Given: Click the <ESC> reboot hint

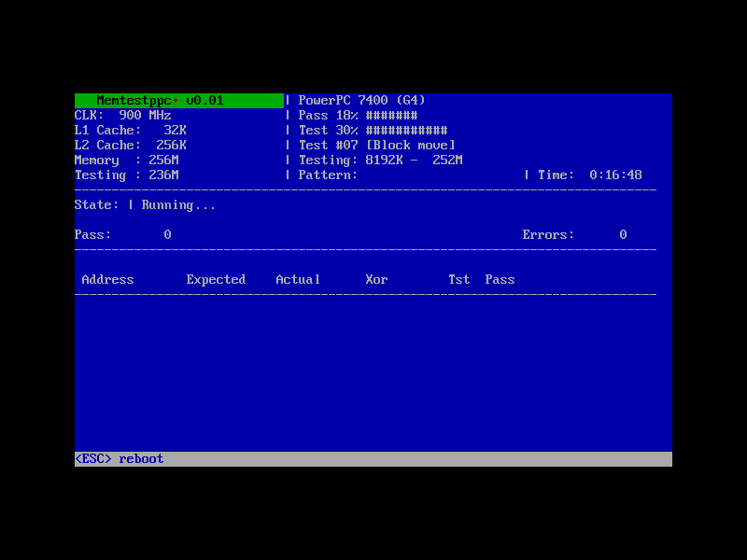Looking at the screenshot, I should click(120, 459).
